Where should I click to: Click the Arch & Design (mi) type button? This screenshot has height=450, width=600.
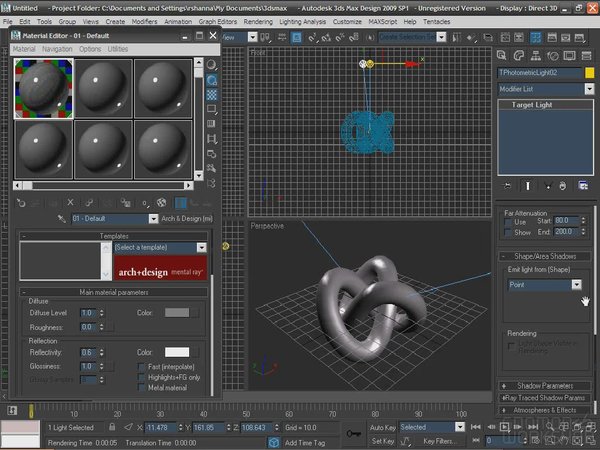click(x=187, y=218)
